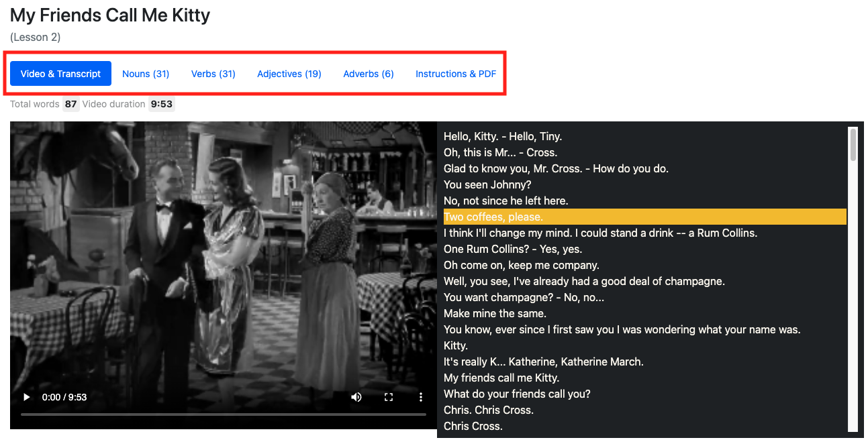Select line "You want champagne? - No, no..."
This screenshot has width=868, height=444.
click(524, 297)
